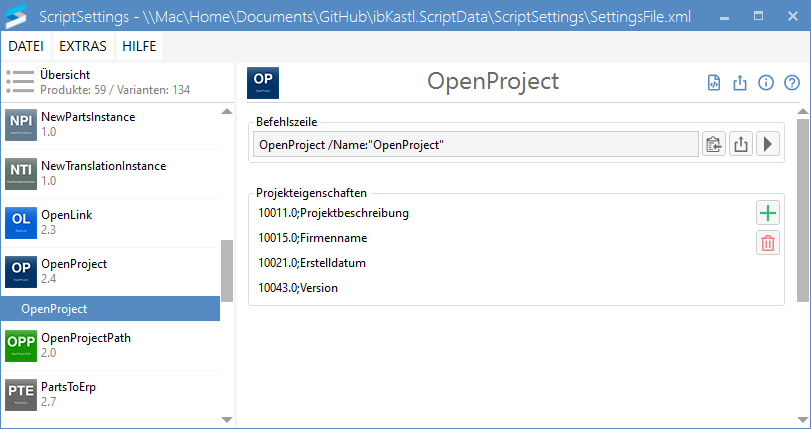Screen dimensions: 811x429
Task: Select the PartsToErp product entry
Action: (x=68, y=394)
